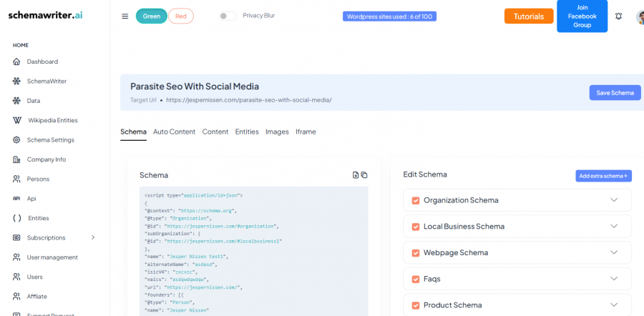Open the notifications bell icon
Viewport: 644px width, 316px height.
tap(619, 16)
